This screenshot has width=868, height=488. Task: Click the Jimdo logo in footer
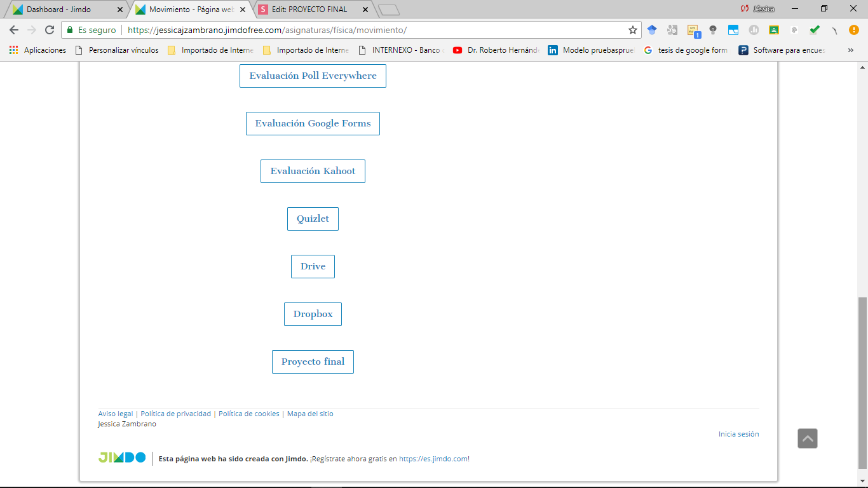pyautogui.click(x=122, y=457)
